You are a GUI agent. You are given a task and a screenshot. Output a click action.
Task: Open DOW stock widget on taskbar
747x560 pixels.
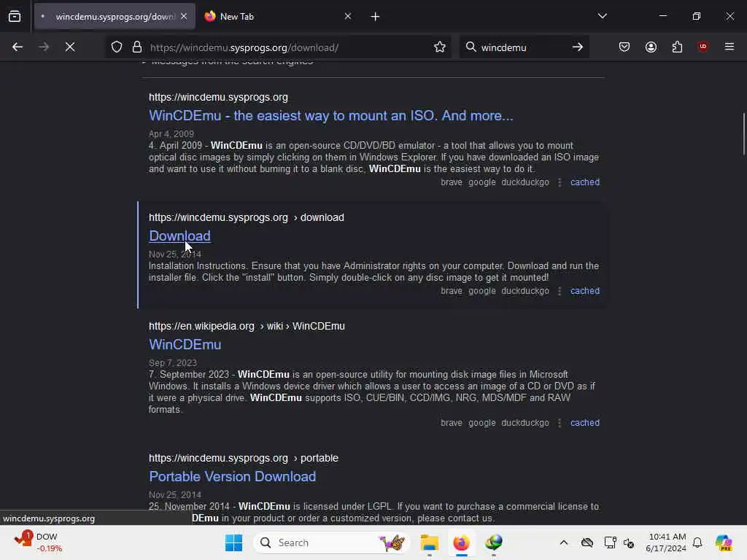(x=38, y=542)
